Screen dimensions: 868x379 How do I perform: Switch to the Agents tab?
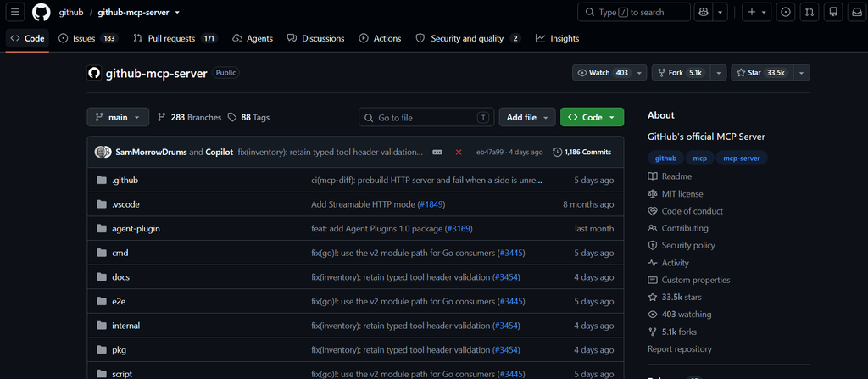coord(253,38)
